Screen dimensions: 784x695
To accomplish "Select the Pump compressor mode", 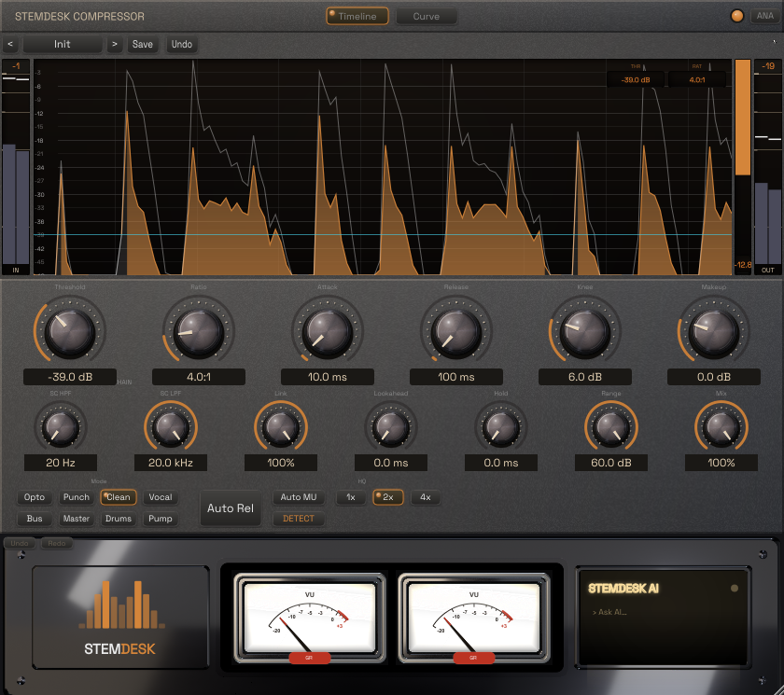I will coord(160,519).
